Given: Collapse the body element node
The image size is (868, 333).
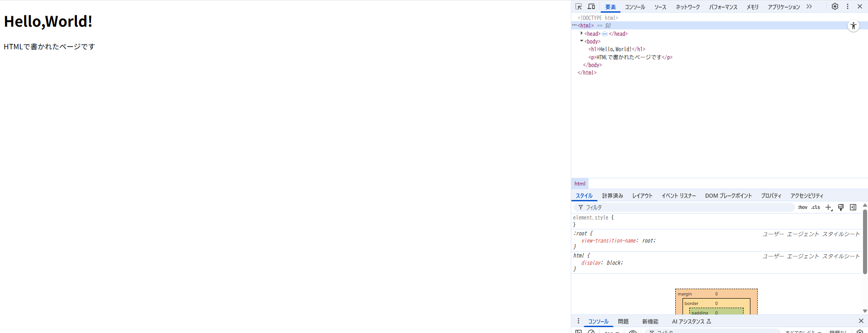Looking at the screenshot, I should click(x=582, y=41).
